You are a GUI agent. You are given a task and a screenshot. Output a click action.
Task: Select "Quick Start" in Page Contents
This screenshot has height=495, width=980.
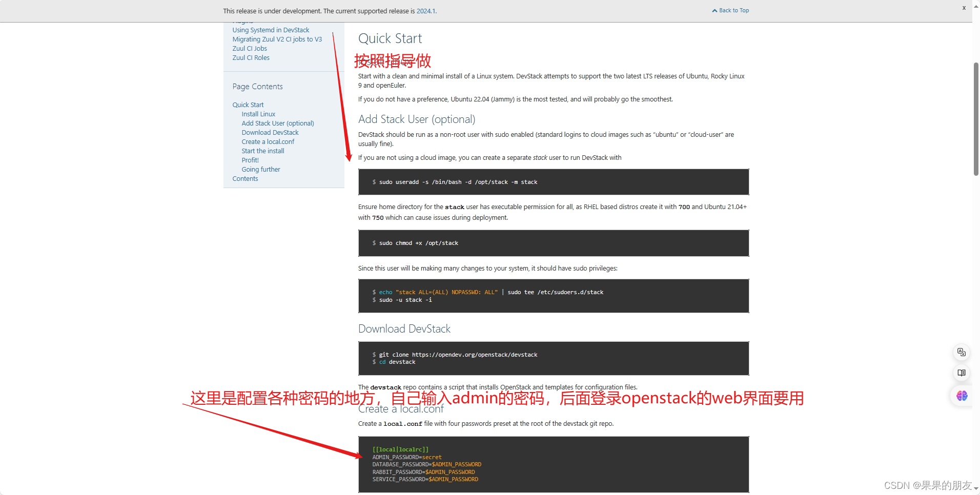click(248, 105)
